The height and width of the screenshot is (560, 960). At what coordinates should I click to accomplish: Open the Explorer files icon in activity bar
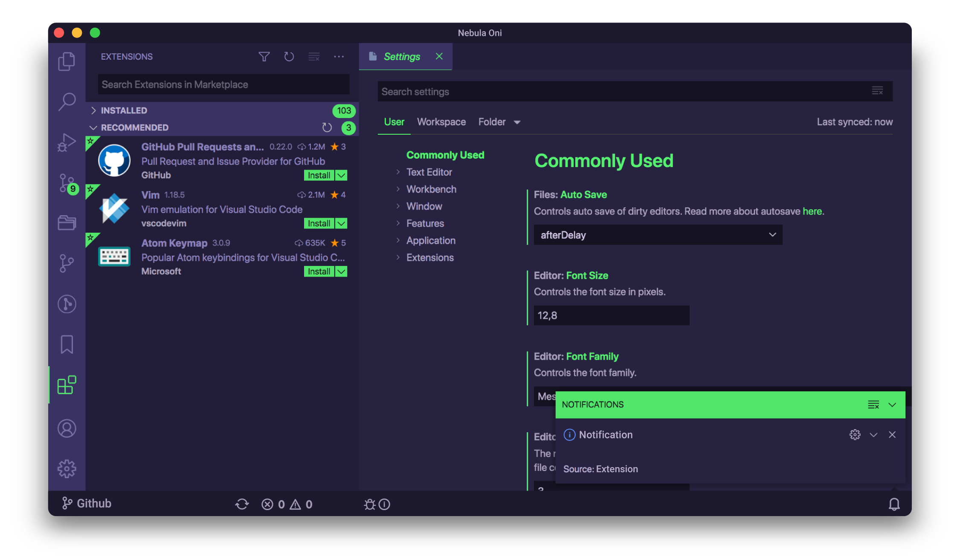tap(67, 61)
